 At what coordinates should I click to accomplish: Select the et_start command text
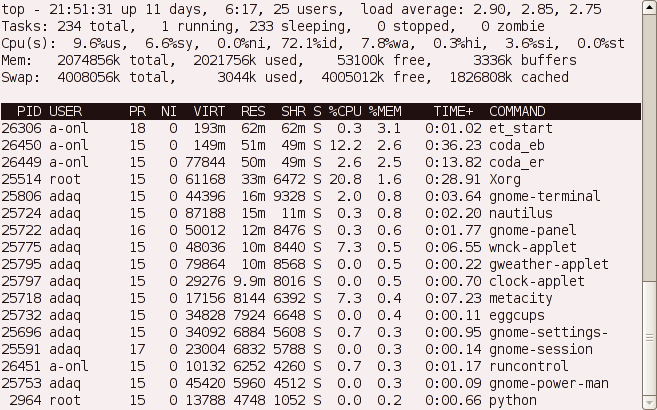pyautogui.click(x=521, y=129)
